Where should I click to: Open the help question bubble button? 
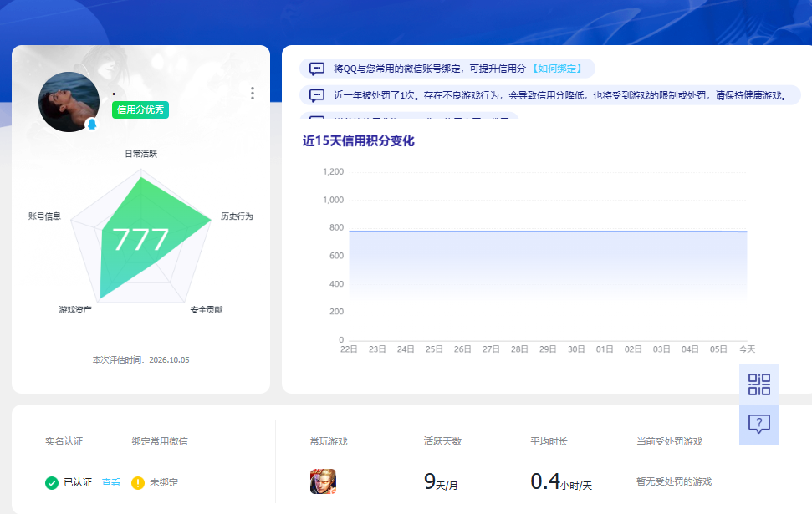(x=759, y=424)
